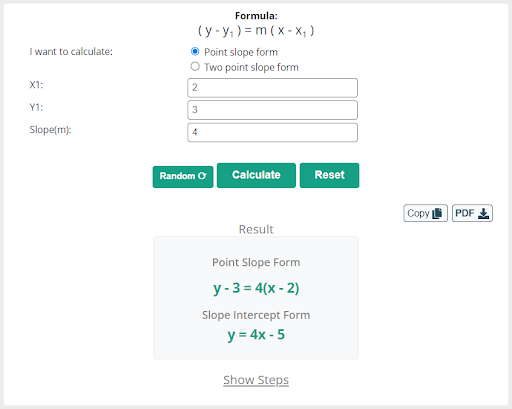Click the Reset button
The image size is (512, 409).
tap(329, 175)
